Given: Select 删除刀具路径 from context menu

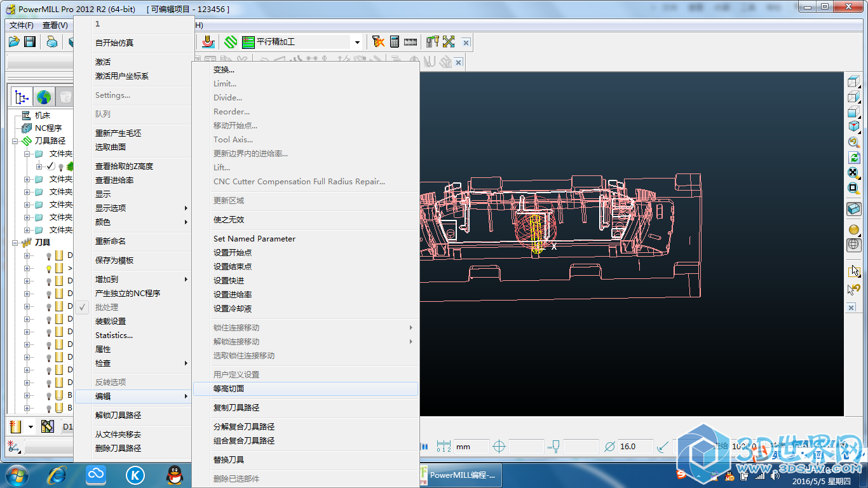Looking at the screenshot, I should 134,448.
